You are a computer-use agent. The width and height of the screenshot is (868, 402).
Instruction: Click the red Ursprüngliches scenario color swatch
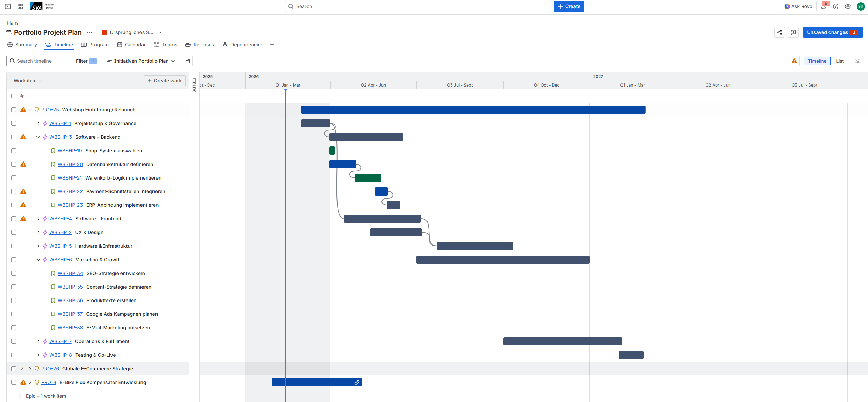pyautogui.click(x=104, y=32)
